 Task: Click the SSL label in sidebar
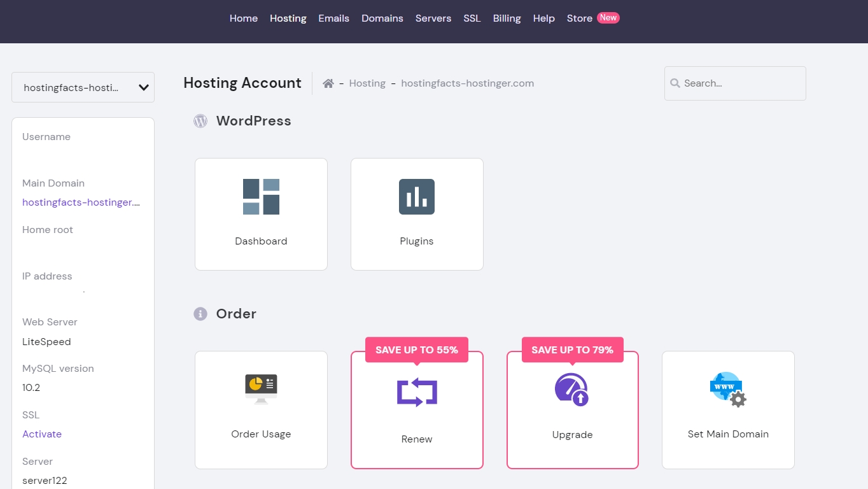pyautogui.click(x=31, y=415)
